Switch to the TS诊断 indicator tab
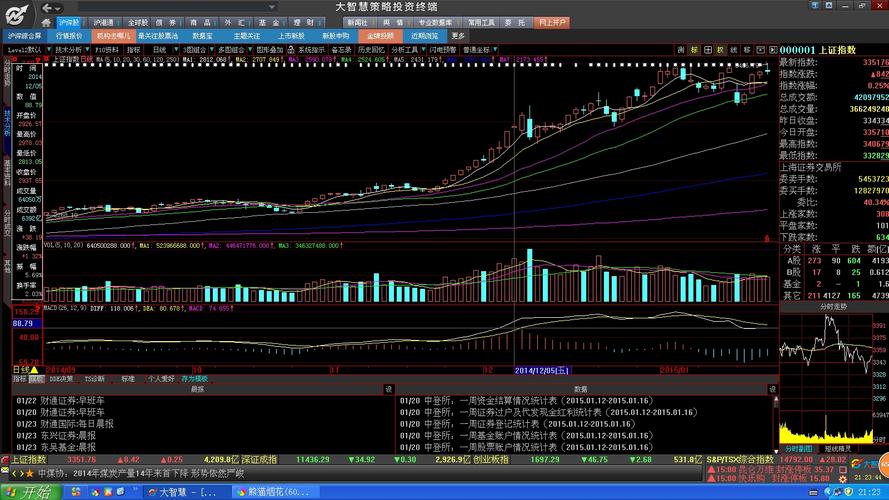 pos(95,379)
